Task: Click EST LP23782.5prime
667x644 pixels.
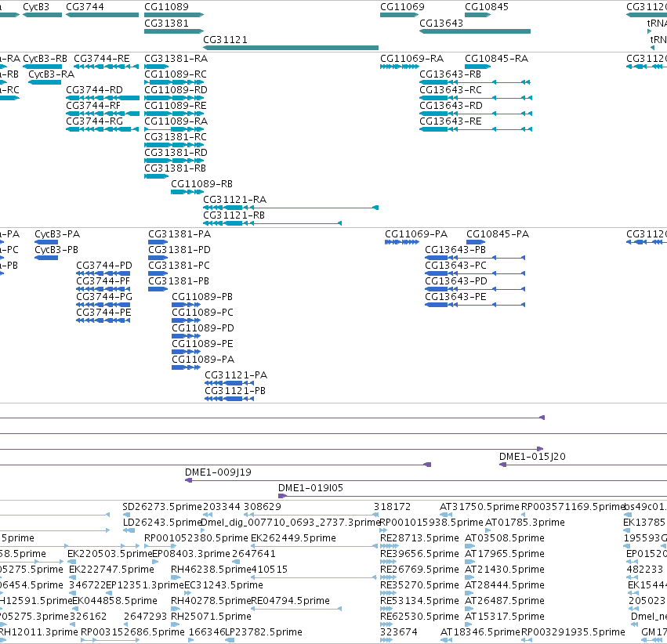Action: tap(263, 632)
